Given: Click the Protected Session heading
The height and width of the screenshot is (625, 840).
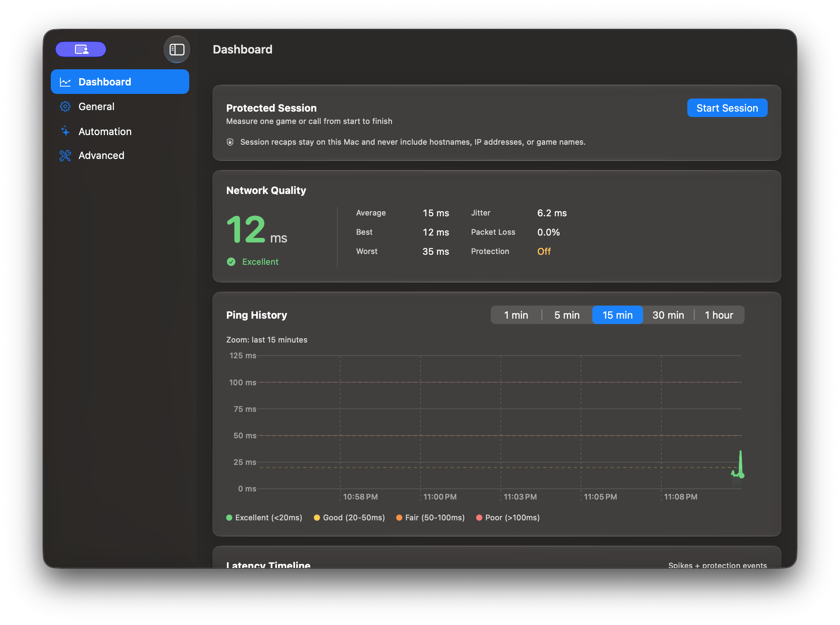Looking at the screenshot, I should (x=271, y=108).
